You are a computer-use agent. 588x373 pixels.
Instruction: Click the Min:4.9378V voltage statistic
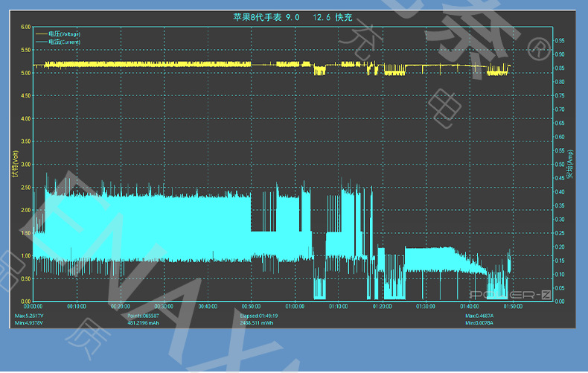(x=29, y=322)
